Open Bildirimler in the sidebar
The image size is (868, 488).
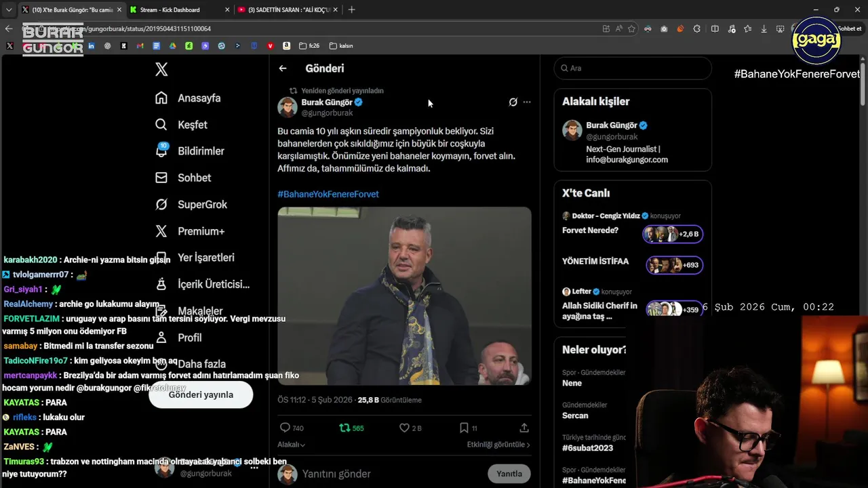tap(189, 151)
